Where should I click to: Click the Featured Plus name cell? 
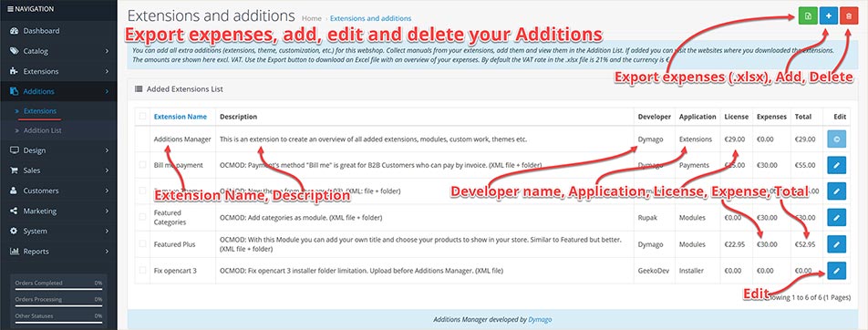182,244
